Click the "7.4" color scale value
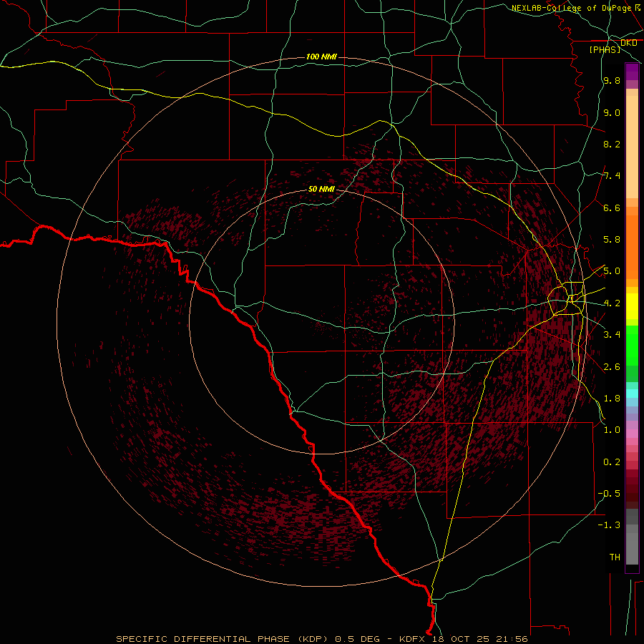 pyautogui.click(x=612, y=176)
